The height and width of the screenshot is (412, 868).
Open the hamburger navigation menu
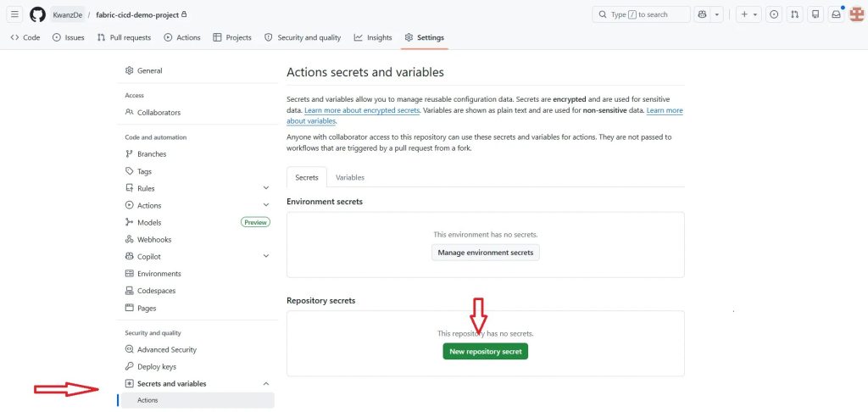(15, 14)
